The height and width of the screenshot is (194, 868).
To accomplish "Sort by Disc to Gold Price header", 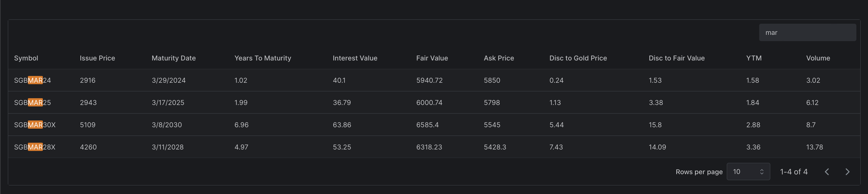I will point(578,58).
